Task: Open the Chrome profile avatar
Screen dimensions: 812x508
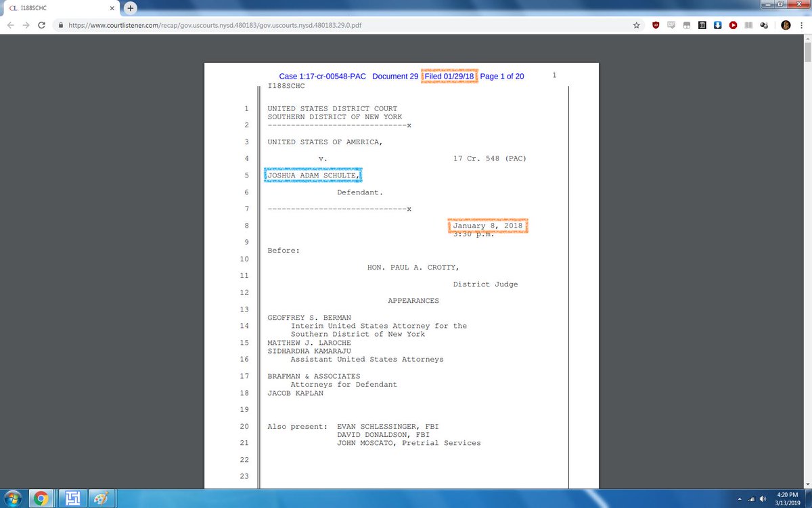Action: click(x=786, y=25)
